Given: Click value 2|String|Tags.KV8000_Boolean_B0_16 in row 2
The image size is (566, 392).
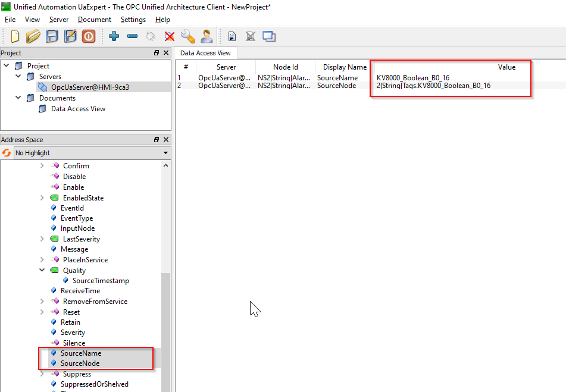Looking at the screenshot, I should coord(433,86).
